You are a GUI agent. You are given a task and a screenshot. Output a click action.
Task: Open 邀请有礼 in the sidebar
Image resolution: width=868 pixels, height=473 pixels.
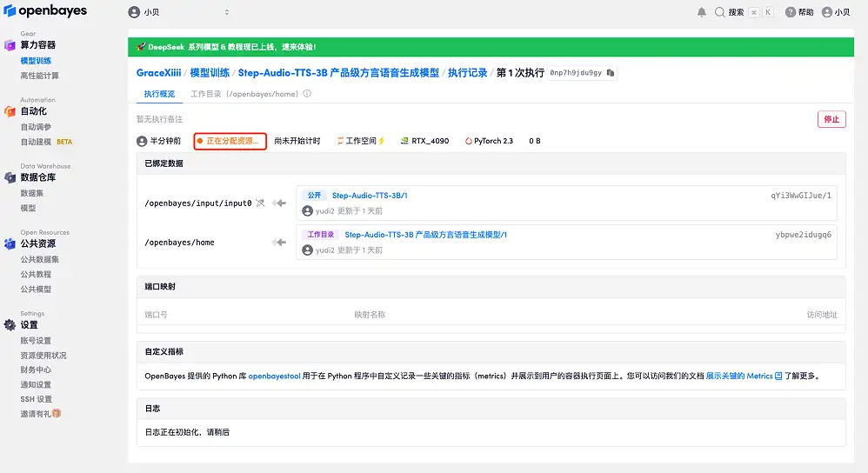click(40, 414)
